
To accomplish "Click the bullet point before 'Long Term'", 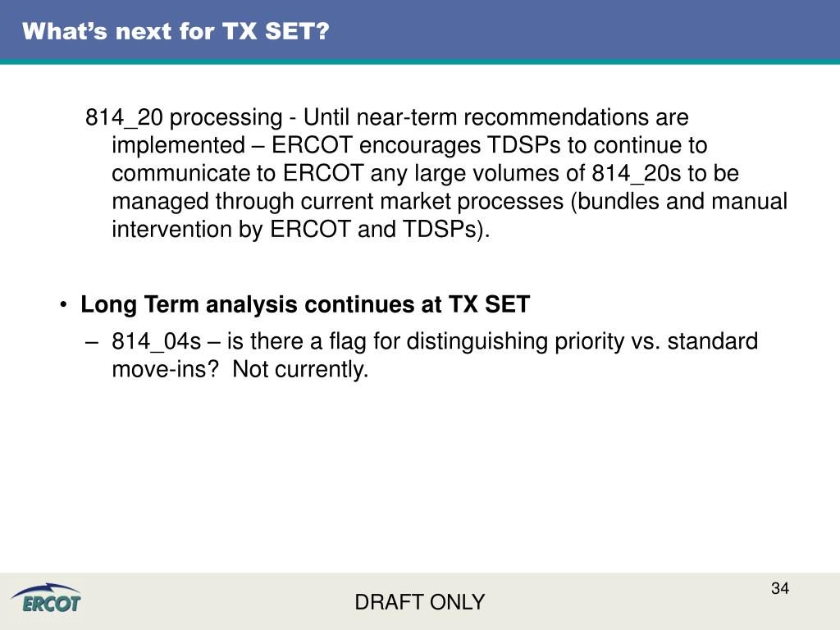I will 63,305.
